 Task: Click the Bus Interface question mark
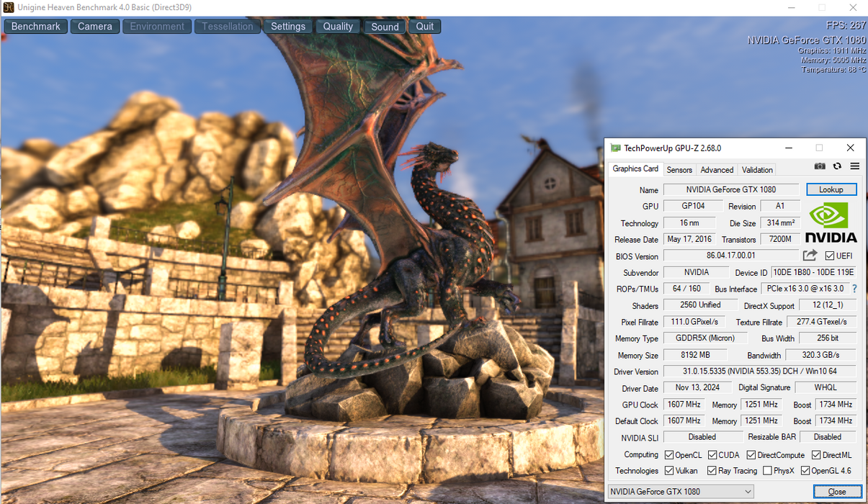pyautogui.click(x=854, y=289)
